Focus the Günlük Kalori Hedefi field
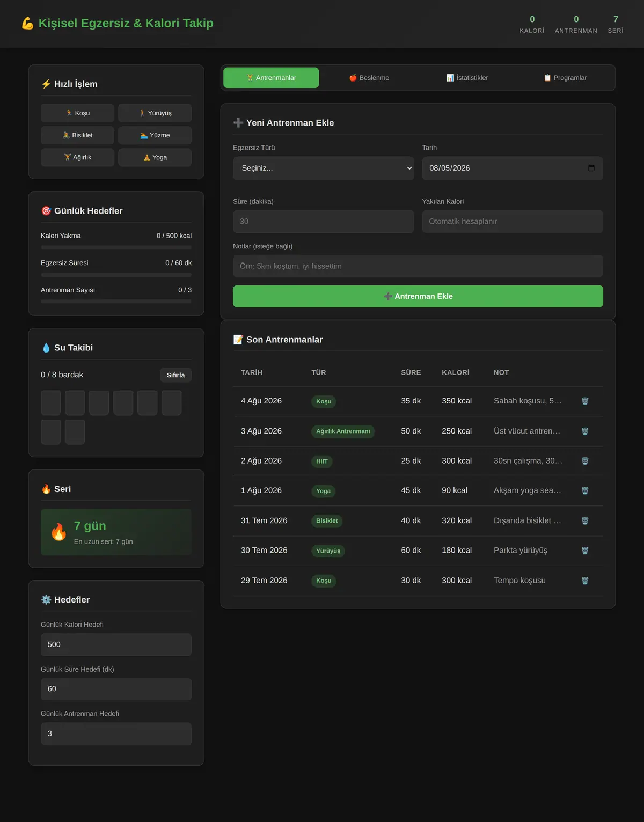Screen dimensions: 644x822 pos(116,644)
